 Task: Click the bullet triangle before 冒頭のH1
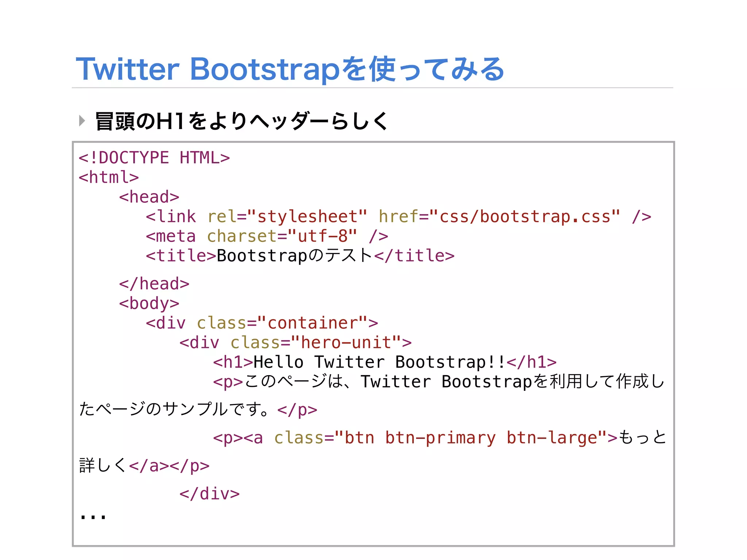[82, 121]
